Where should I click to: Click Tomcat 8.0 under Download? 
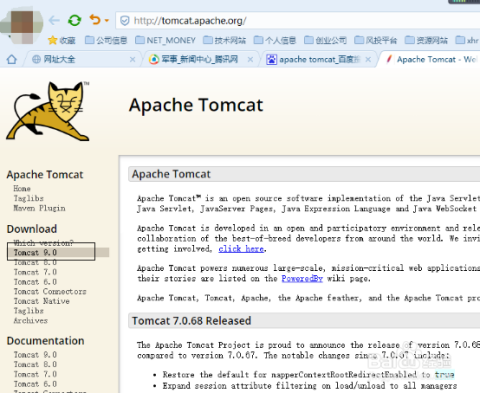[x=35, y=262]
